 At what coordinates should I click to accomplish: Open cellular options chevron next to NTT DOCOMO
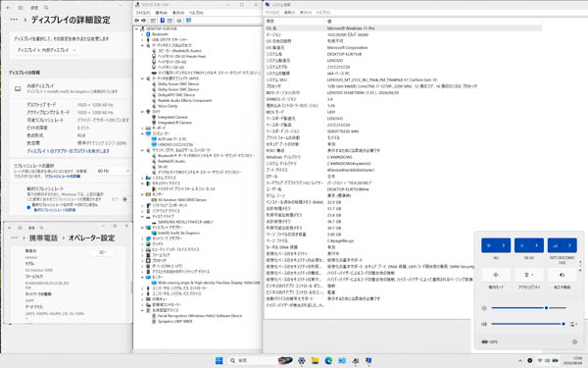click(569, 245)
